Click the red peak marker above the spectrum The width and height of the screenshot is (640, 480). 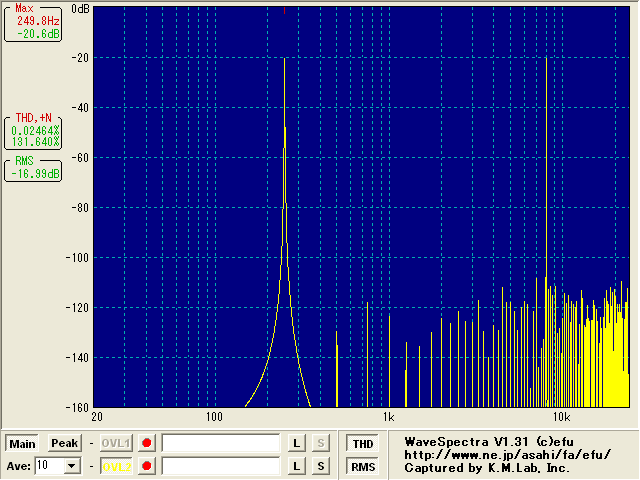tap(284, 11)
